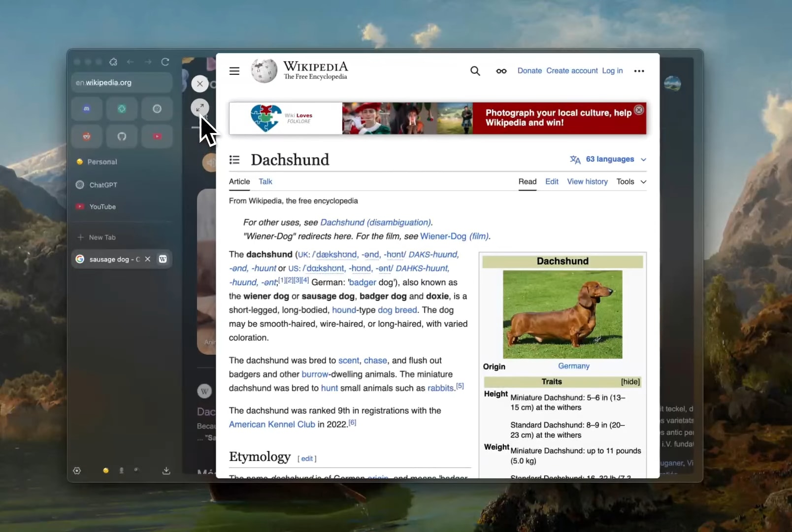Click the Wikipedia glance icon on sausage dog tab
The width and height of the screenshot is (792, 532).
pyautogui.click(x=163, y=259)
